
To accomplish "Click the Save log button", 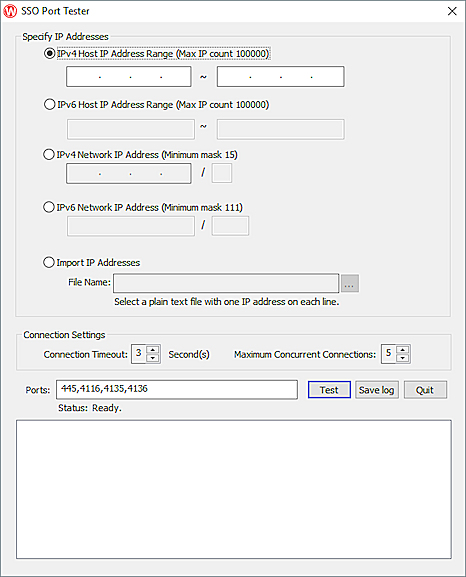I will (377, 390).
